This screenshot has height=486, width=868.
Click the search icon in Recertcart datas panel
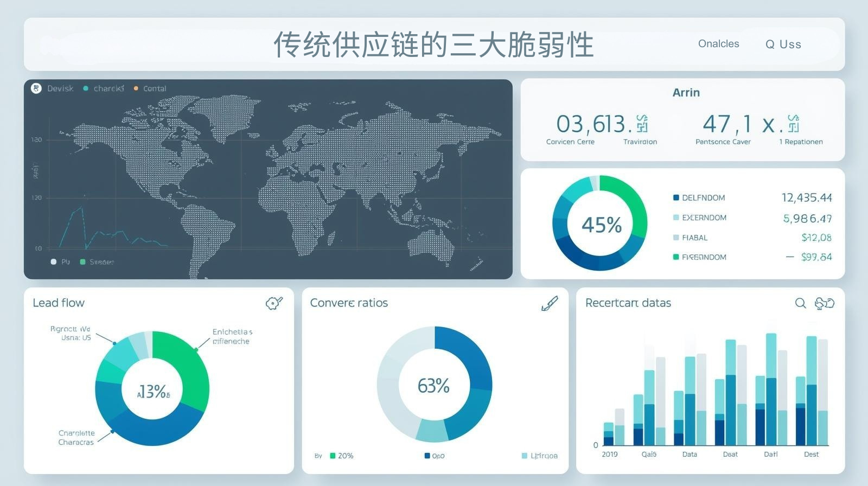[x=800, y=303]
